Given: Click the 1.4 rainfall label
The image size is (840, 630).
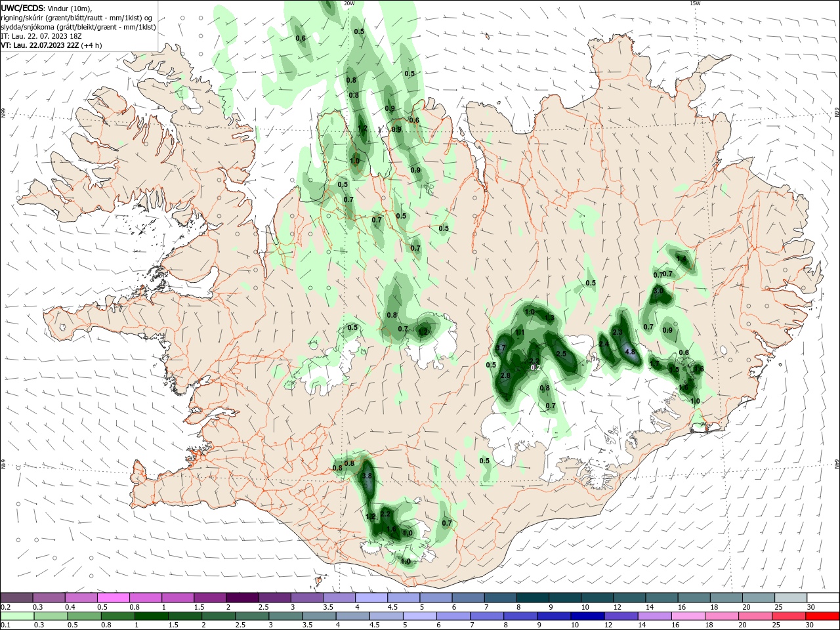Looking at the screenshot, I should pos(681,259).
